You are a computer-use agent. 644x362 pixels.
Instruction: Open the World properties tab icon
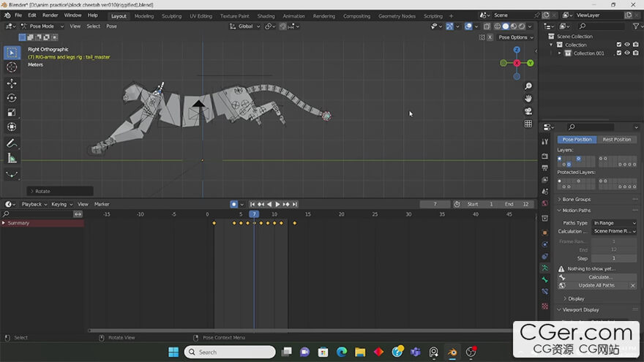tap(545, 203)
